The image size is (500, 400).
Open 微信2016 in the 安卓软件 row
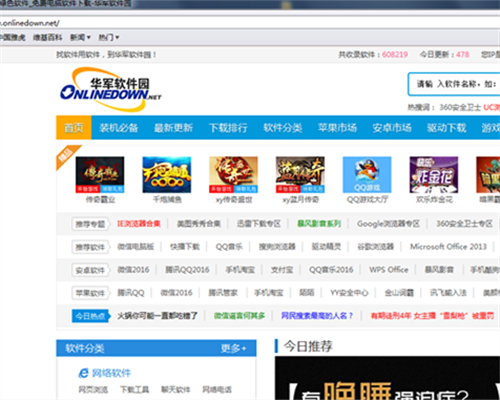pyautogui.click(x=133, y=270)
